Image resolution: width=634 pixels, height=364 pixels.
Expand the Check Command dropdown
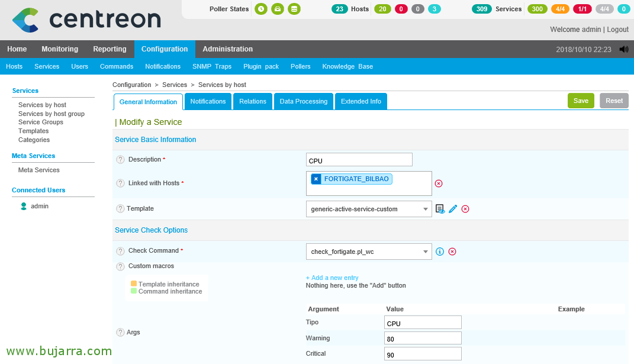coord(426,252)
